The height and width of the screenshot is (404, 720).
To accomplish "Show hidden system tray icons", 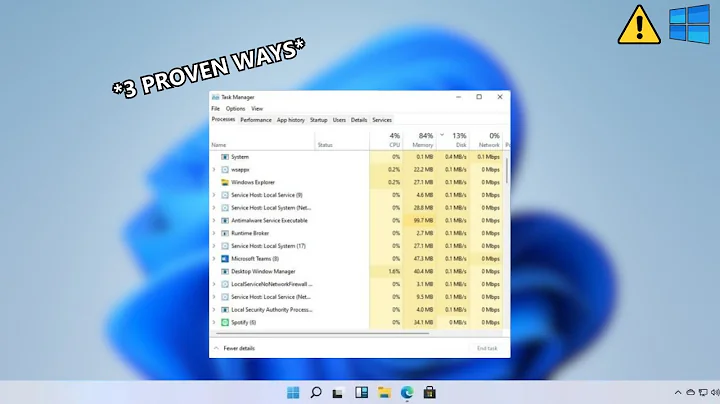I will [x=678, y=393].
